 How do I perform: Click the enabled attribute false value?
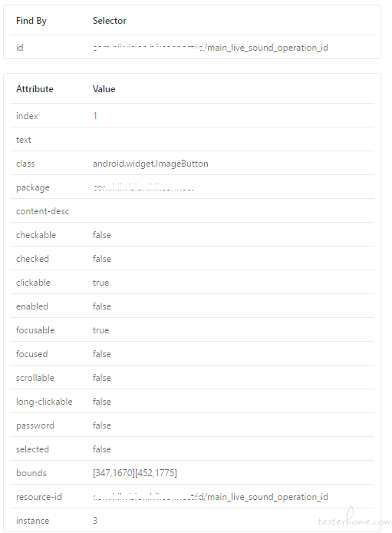(102, 306)
